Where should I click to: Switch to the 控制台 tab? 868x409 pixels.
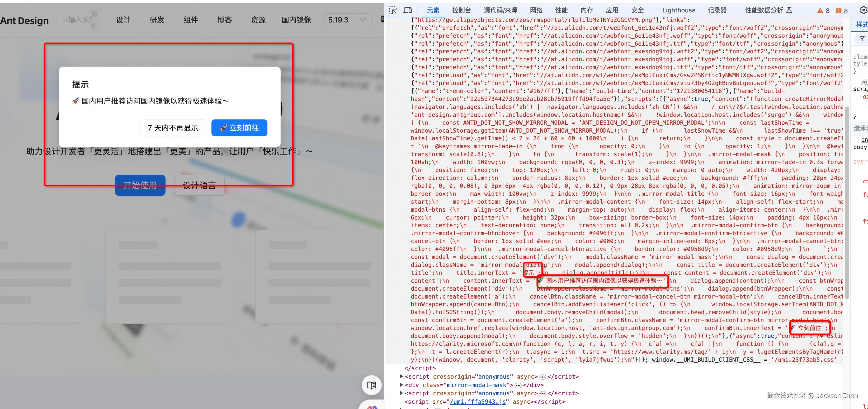(x=461, y=11)
